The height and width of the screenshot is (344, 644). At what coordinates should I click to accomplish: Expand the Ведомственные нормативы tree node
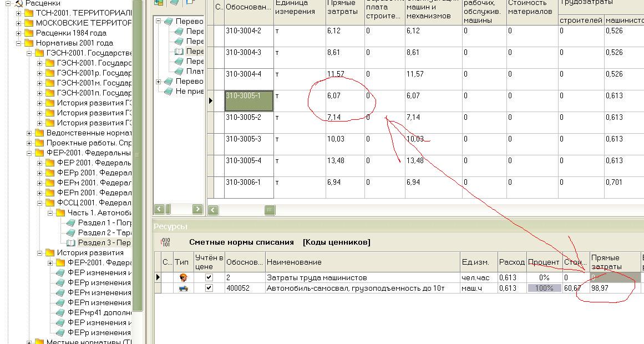point(29,133)
